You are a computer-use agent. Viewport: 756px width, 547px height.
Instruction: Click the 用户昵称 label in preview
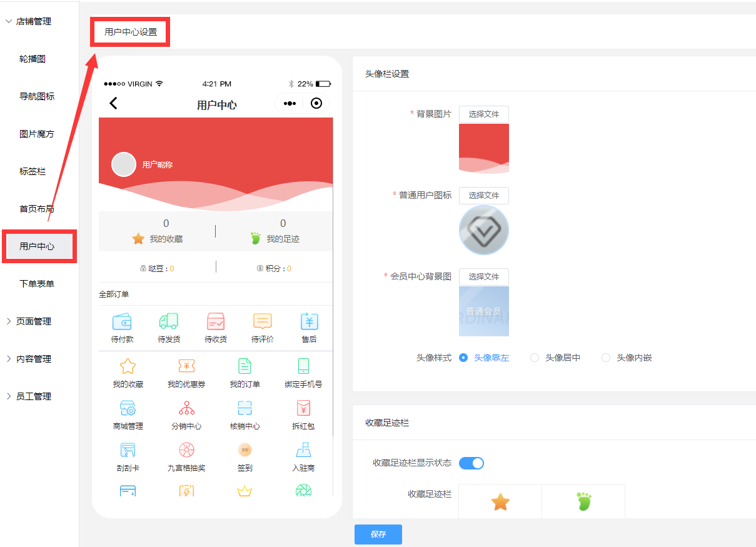(158, 164)
